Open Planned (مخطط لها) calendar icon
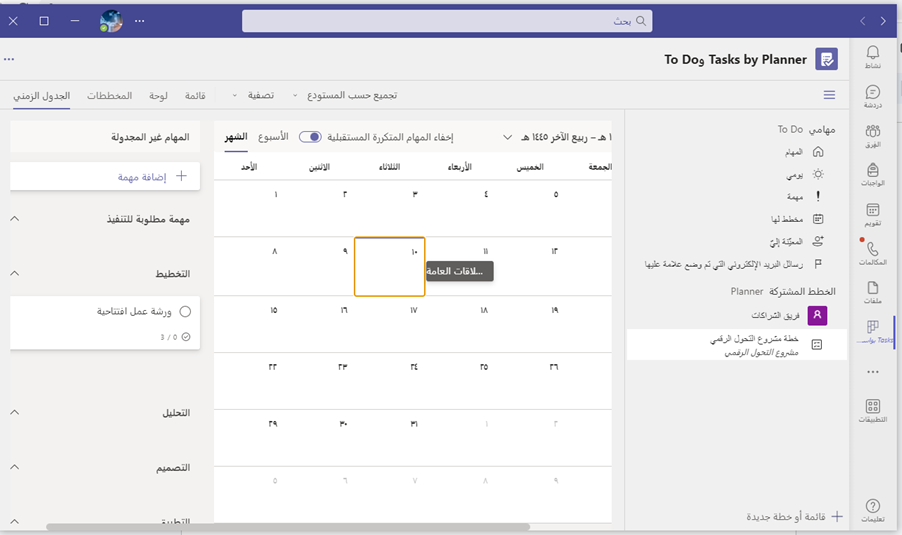 [818, 219]
